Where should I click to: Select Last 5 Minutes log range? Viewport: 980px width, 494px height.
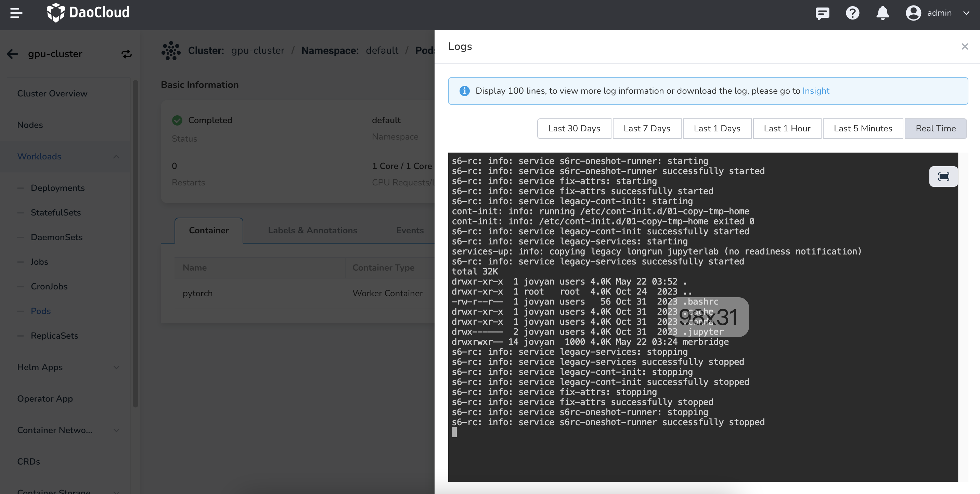(x=862, y=129)
